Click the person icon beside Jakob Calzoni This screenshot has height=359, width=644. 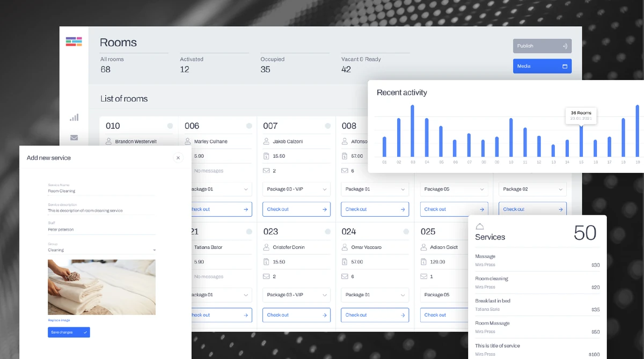(x=266, y=141)
